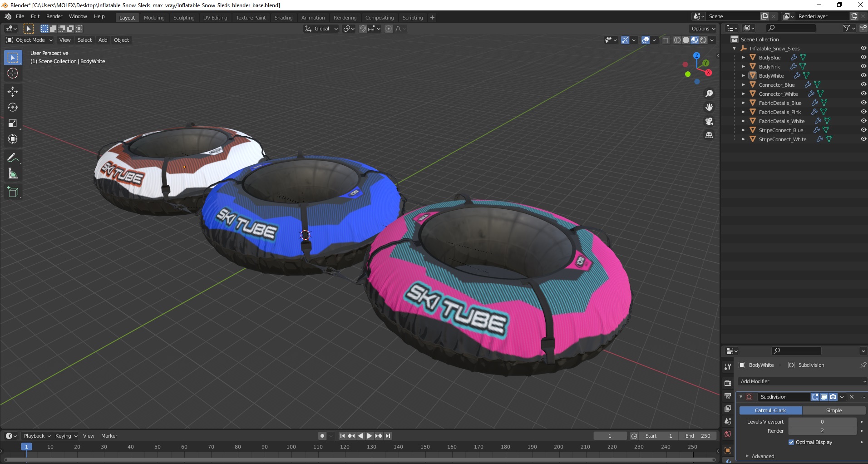Open the viewport shading options arrow

pos(712,40)
